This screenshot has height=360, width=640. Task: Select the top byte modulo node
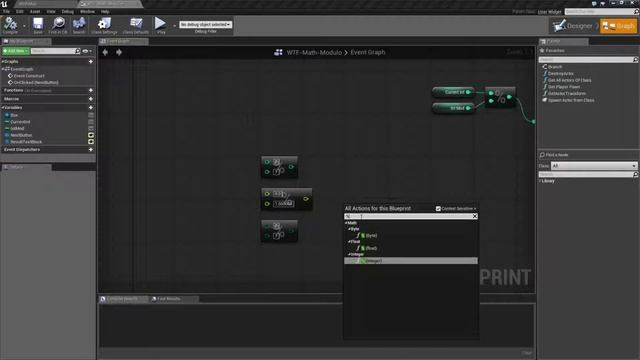(x=279, y=167)
